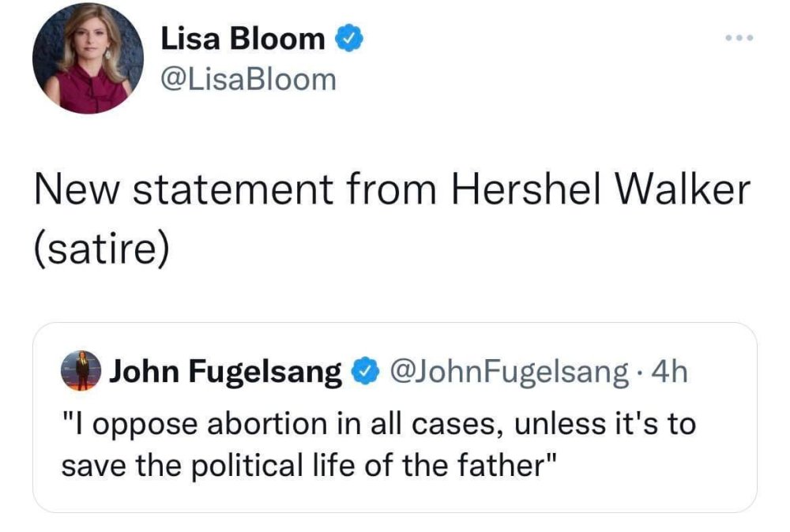This screenshot has height=532, width=790.
Task: Open the three-dot more options menu
Action: pos(740,37)
